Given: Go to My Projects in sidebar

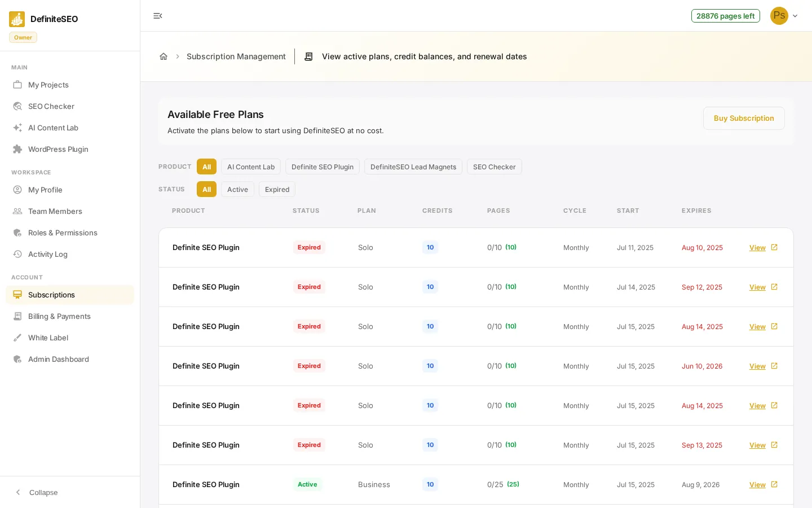Looking at the screenshot, I should 70,85.
